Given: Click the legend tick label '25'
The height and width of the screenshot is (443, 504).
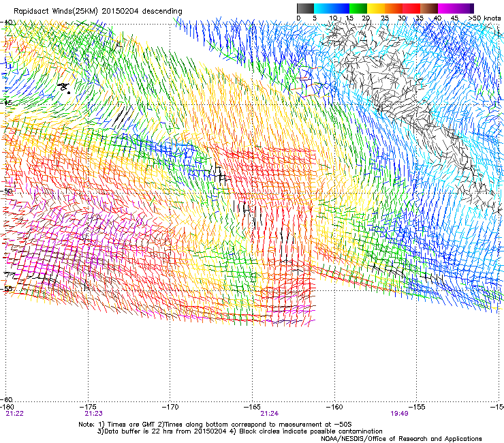Looking at the screenshot, I should (x=385, y=18).
